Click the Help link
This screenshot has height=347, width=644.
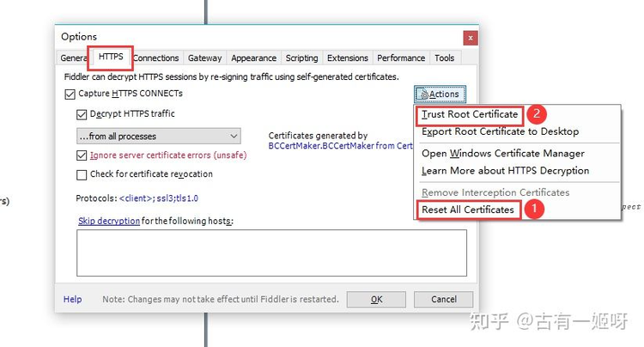coord(72,300)
